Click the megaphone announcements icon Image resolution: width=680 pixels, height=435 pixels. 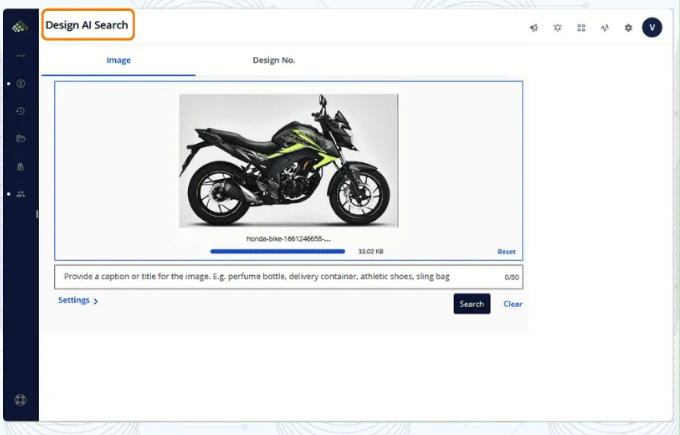tap(533, 28)
